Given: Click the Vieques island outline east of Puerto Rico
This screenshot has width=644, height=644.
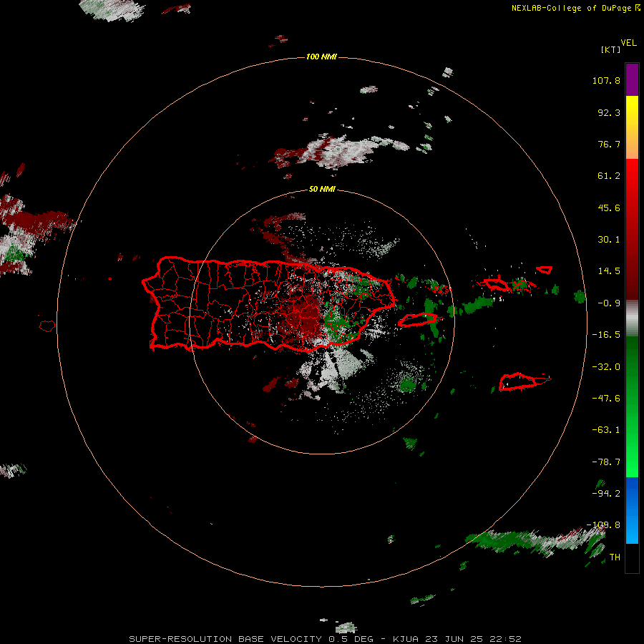Looking at the screenshot, I should click(x=417, y=320).
